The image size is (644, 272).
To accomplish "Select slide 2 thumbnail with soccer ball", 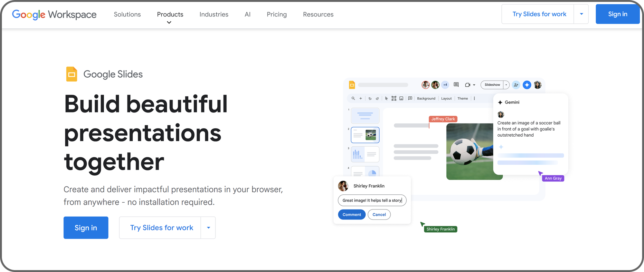I will (x=365, y=135).
